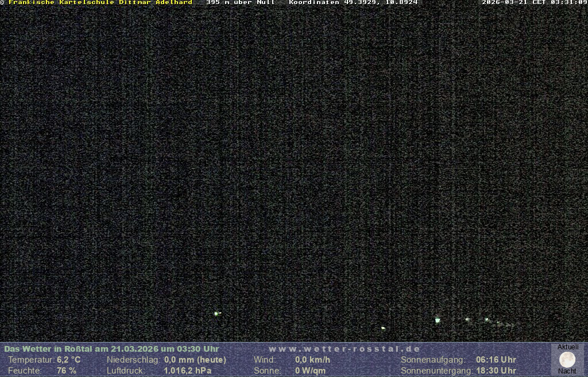Click the Aktuell label above the moon
This screenshot has width=588, height=377.
[x=568, y=347]
